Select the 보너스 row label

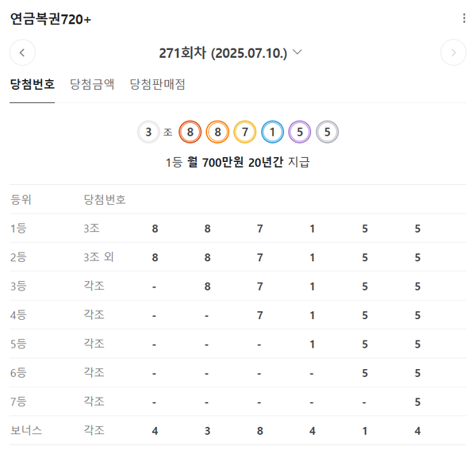pos(26,430)
